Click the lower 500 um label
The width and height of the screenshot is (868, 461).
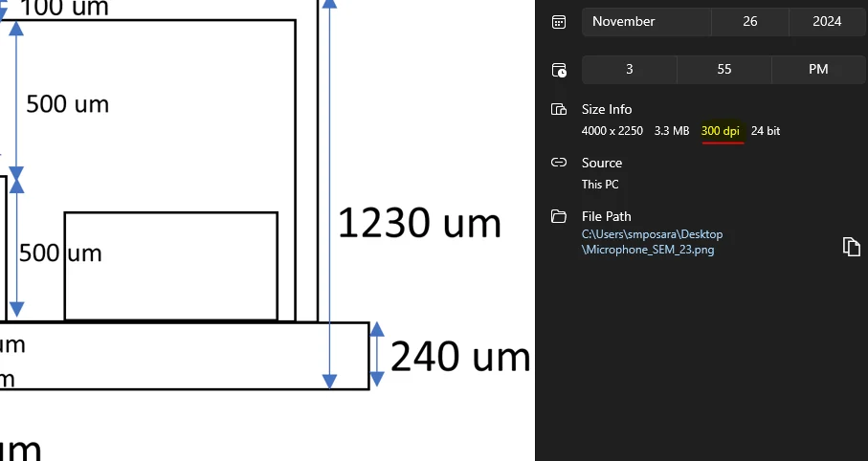tap(60, 252)
